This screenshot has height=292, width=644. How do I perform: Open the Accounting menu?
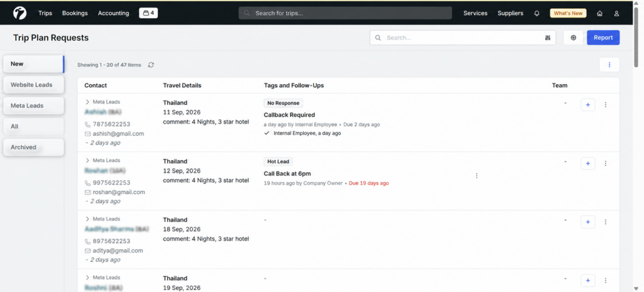113,13
